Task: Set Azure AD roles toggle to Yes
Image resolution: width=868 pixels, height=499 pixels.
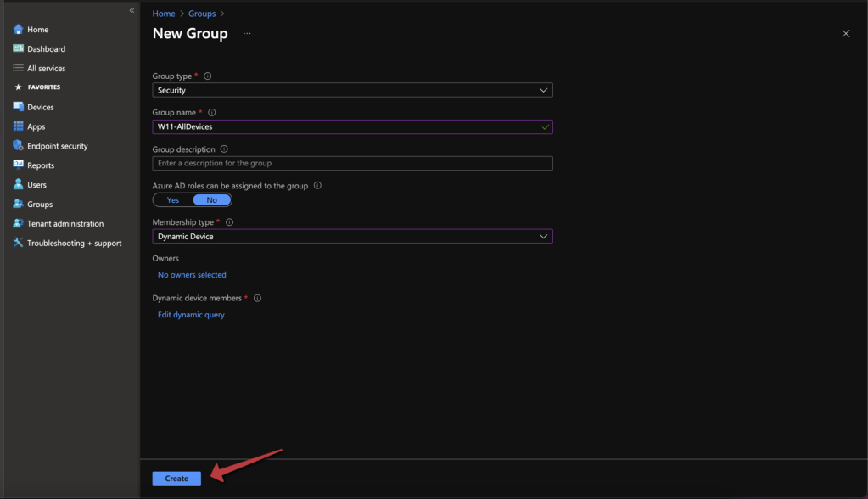Action: point(173,200)
